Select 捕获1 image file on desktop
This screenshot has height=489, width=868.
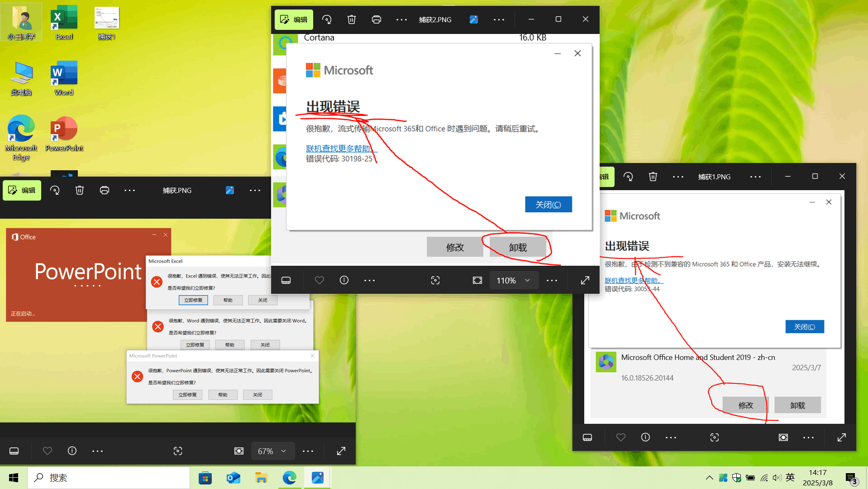point(107,23)
